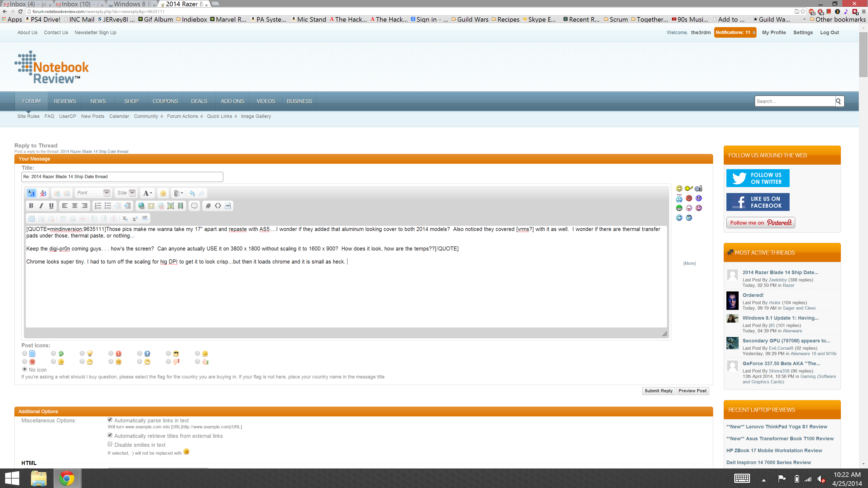Screen dimensions: 868x488
Task: Insert video filmstrip icon
Action: tap(181, 206)
